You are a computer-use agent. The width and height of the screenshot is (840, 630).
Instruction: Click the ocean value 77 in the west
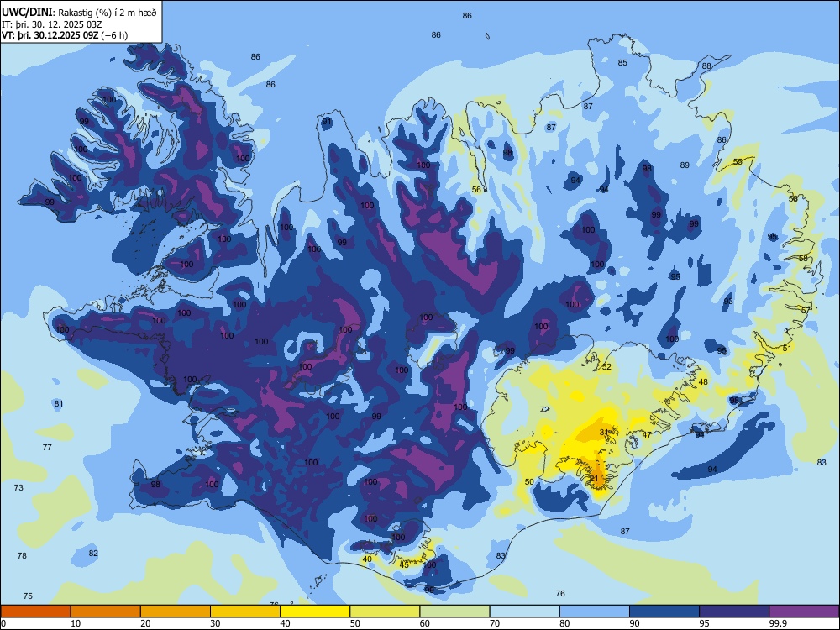[x=47, y=447]
